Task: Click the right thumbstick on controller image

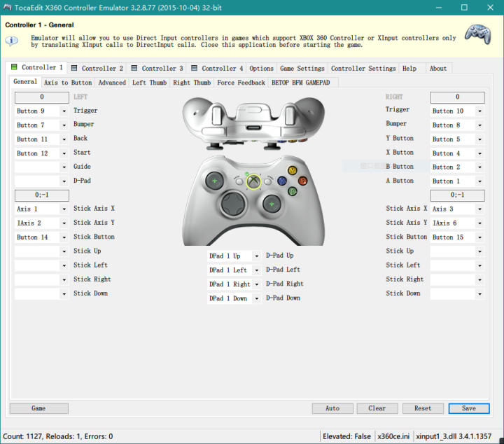Action: (x=272, y=204)
